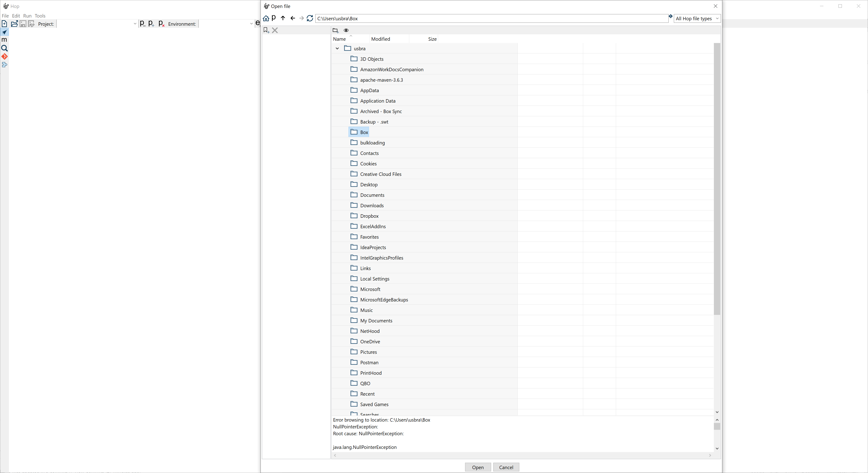
Task: Open the Environment dropdown list
Action: (x=251, y=24)
